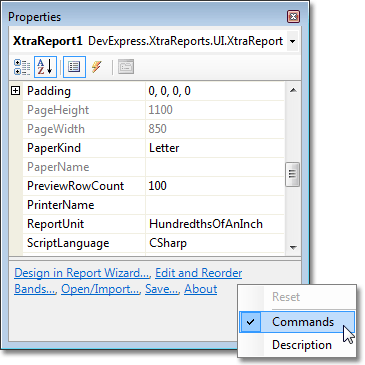Switch to Categorized view icon
The image size is (365, 365).
pyautogui.click(x=22, y=67)
